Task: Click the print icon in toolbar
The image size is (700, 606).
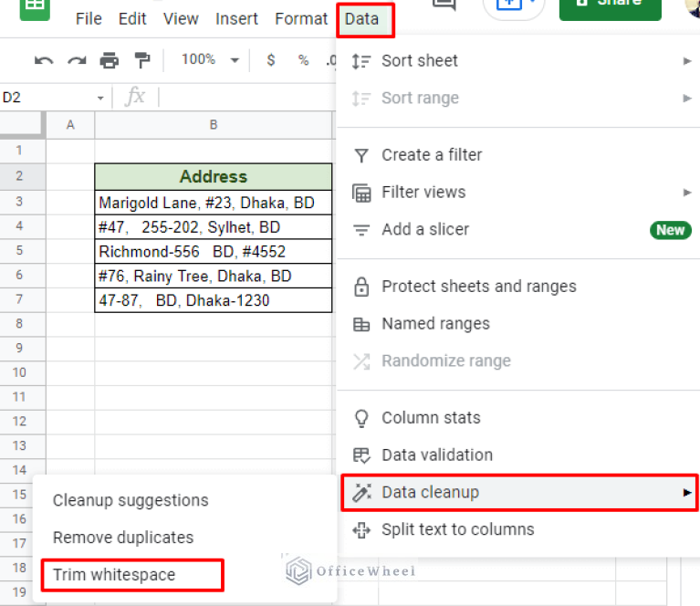Action: (x=110, y=61)
